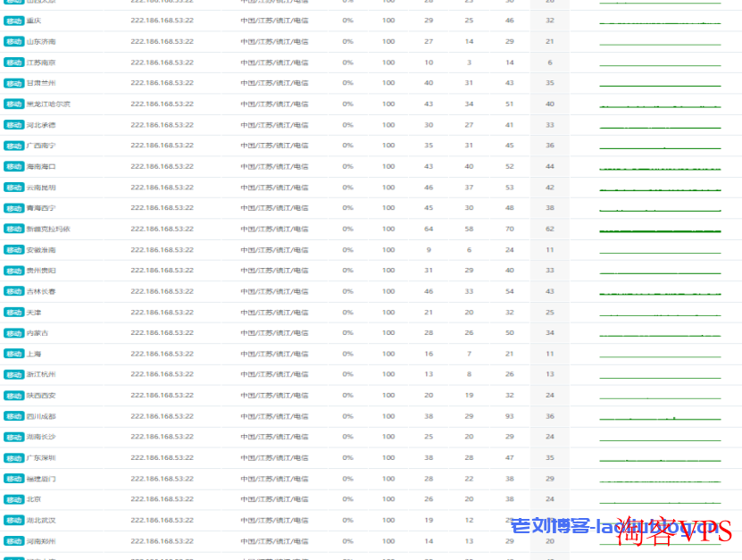
Task: Click the 0% loss value for 青海西宁
Action: [x=348, y=208]
